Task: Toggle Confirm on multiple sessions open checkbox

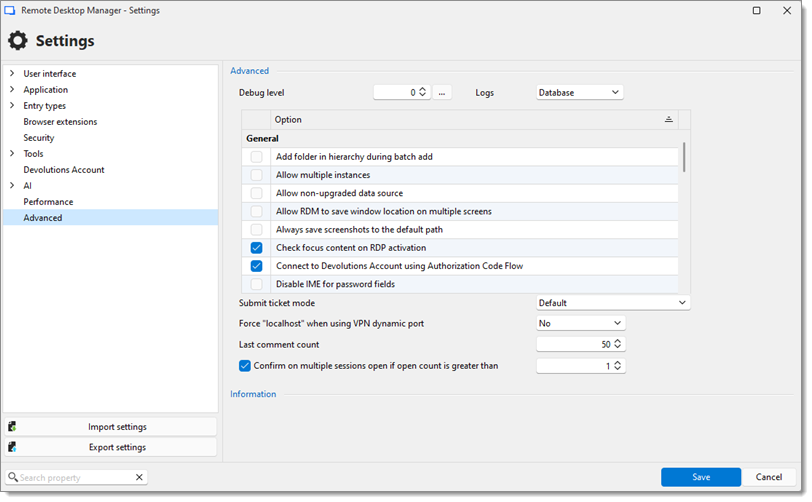Action: click(245, 366)
